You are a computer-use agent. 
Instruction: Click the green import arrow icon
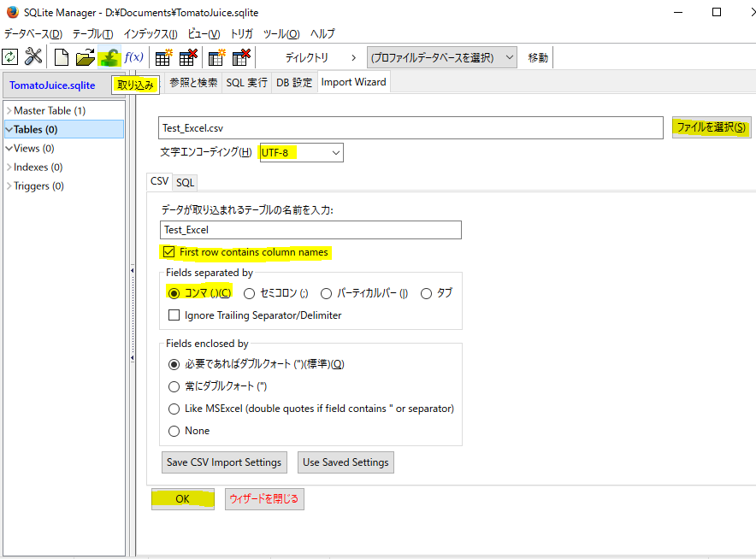point(109,57)
